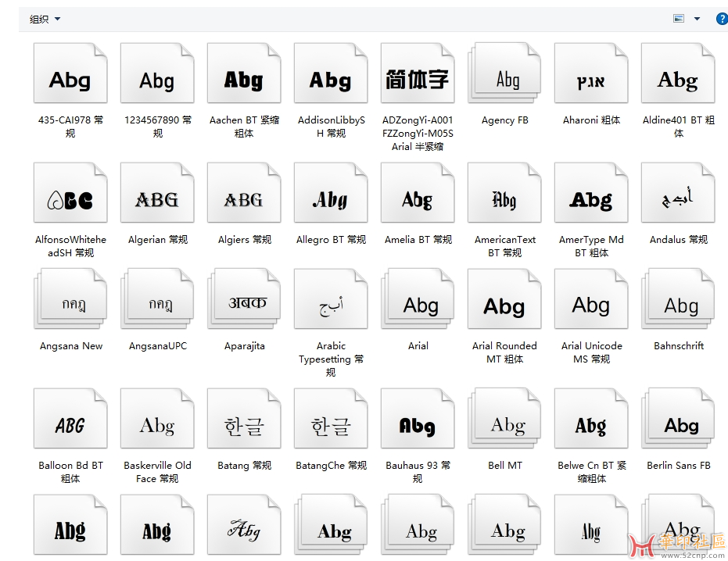The width and height of the screenshot is (728, 561).
Task: Select the AngsanaUPC font family icon
Action: pos(157,298)
